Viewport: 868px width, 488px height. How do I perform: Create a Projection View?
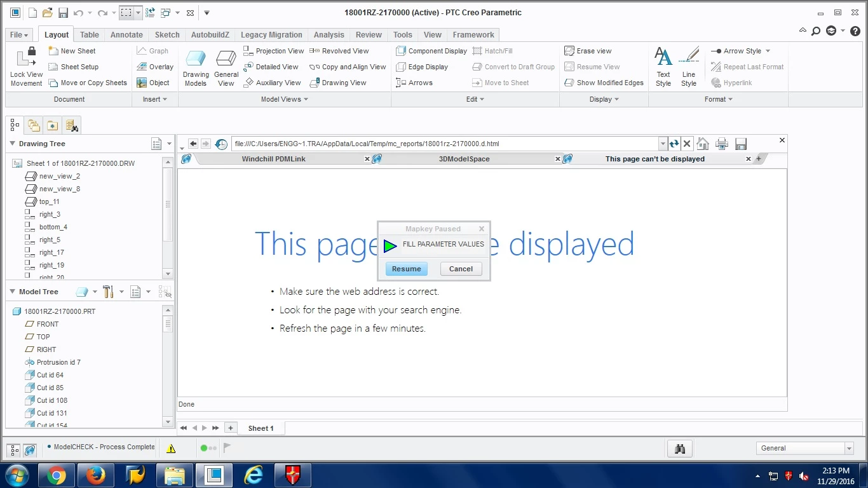(274, 51)
